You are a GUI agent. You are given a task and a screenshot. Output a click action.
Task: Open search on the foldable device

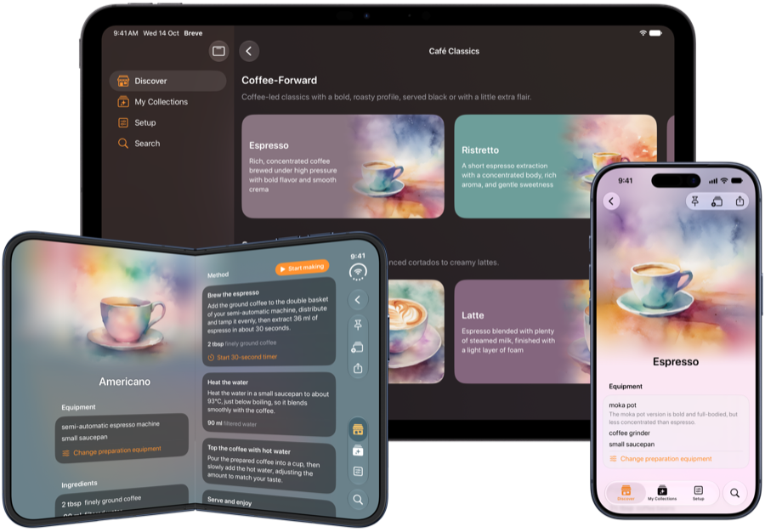point(358,500)
